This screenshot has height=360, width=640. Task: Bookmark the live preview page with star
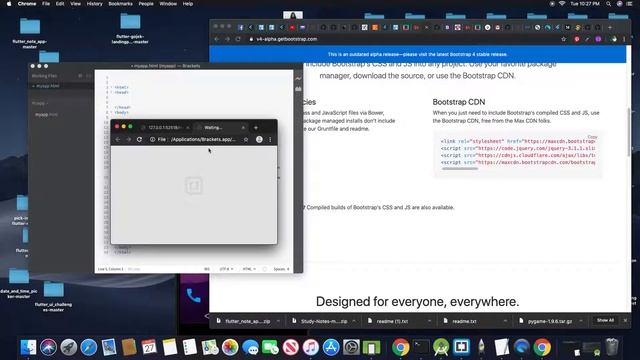[246, 140]
